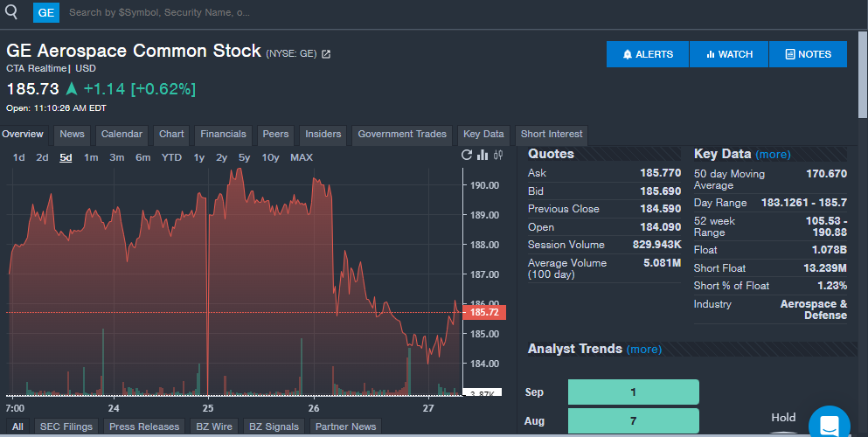868x437 pixels.
Task: Open the Calendar tab
Action: point(122,135)
